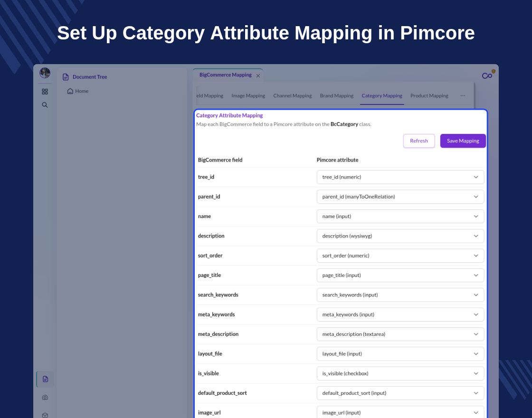Open the data objects cube icon
The width and height of the screenshot is (532, 418).
45,415
